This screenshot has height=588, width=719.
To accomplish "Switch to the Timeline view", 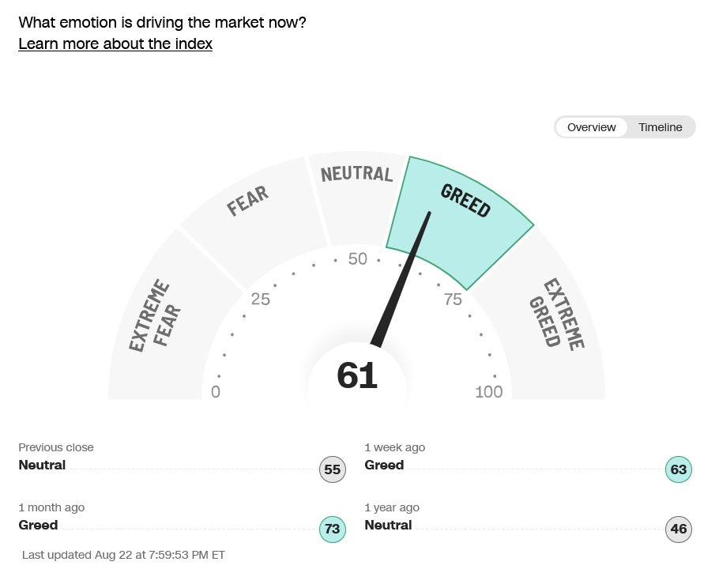I will pos(661,127).
